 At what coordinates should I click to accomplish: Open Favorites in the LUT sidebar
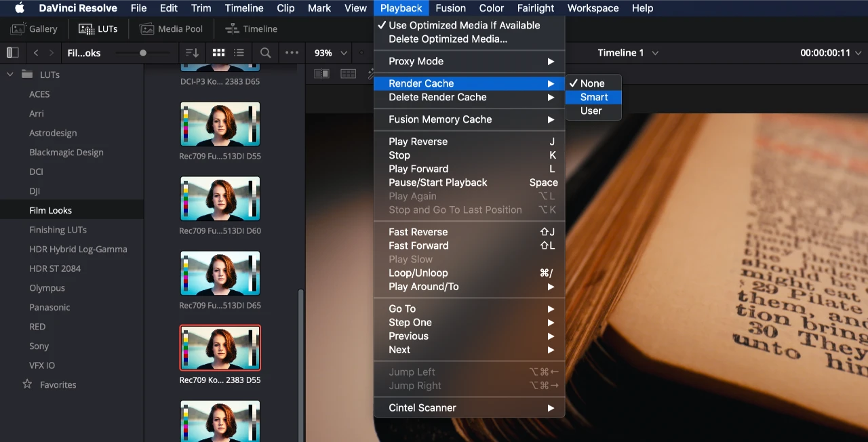pyautogui.click(x=56, y=384)
